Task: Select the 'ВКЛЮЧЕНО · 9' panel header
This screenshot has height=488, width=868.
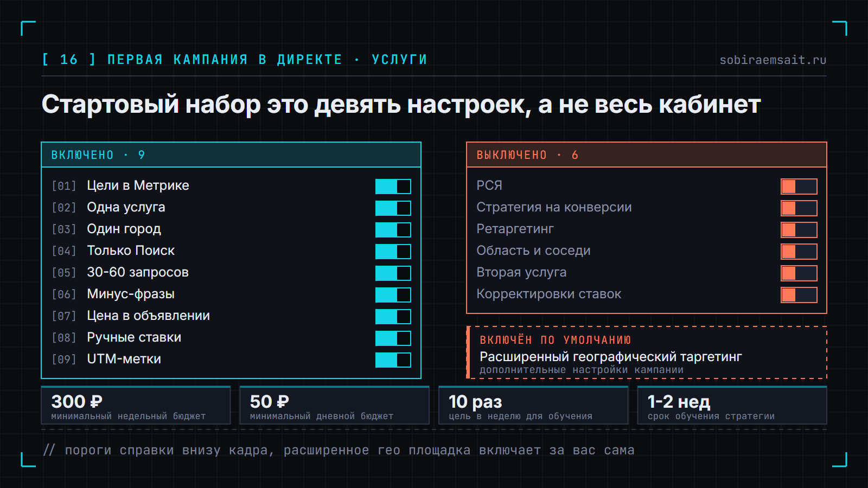Action: pyautogui.click(x=231, y=155)
